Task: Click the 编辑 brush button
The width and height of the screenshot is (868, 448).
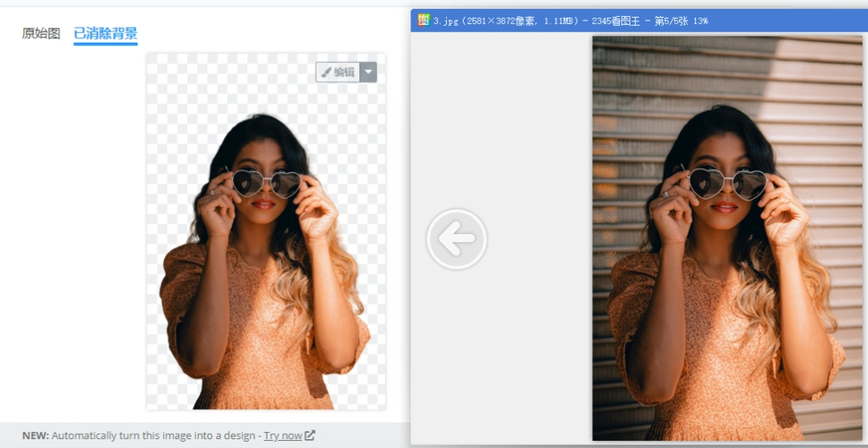Action: coord(338,72)
